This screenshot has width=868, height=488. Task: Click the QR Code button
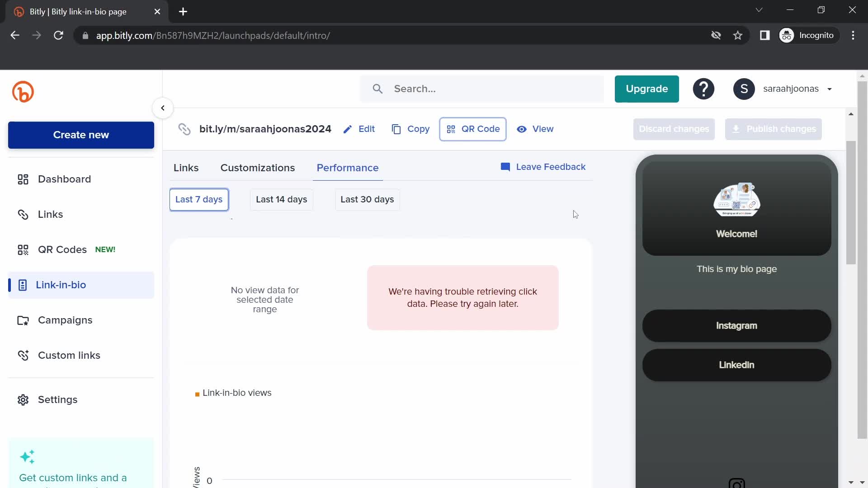coord(474,129)
